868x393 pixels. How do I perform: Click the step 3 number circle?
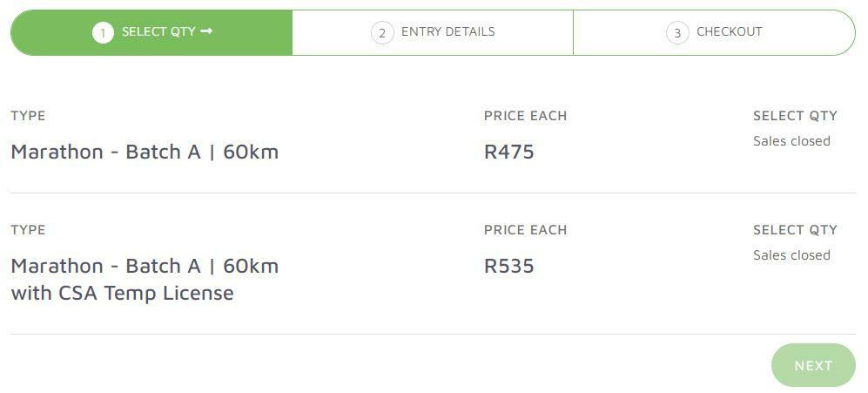(x=677, y=33)
